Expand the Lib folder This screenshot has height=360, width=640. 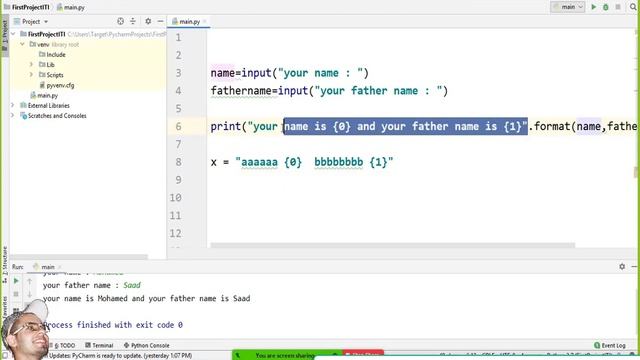point(31,64)
